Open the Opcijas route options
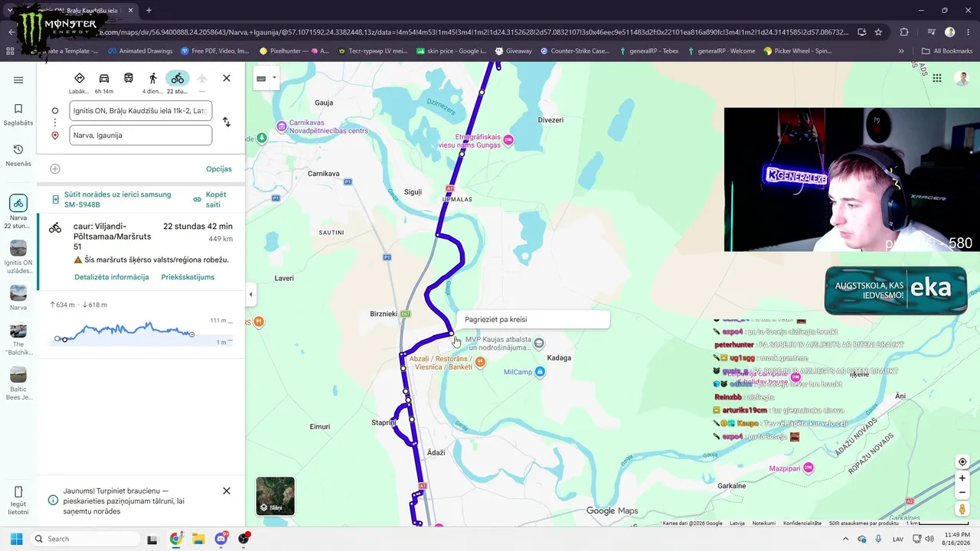 pos(219,169)
